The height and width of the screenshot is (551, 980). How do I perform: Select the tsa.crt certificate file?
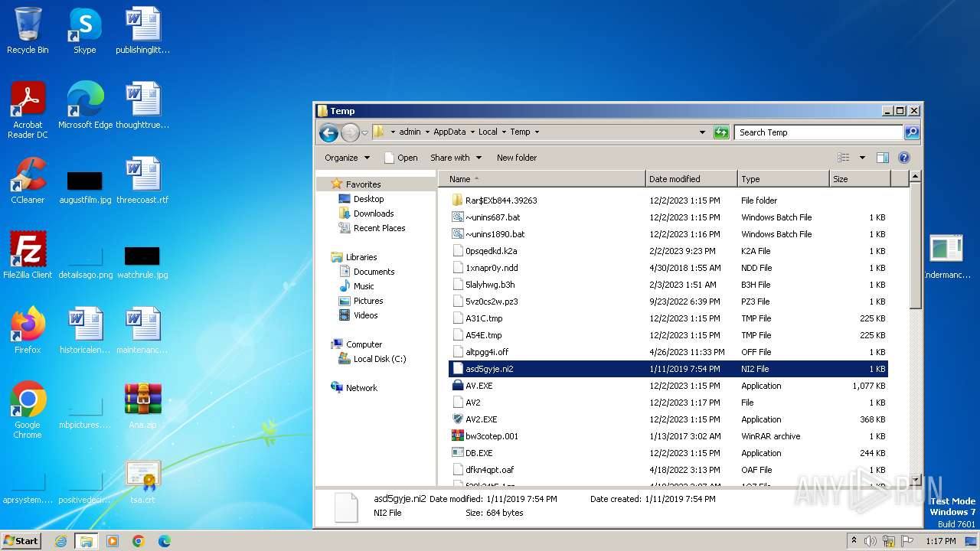point(142,481)
